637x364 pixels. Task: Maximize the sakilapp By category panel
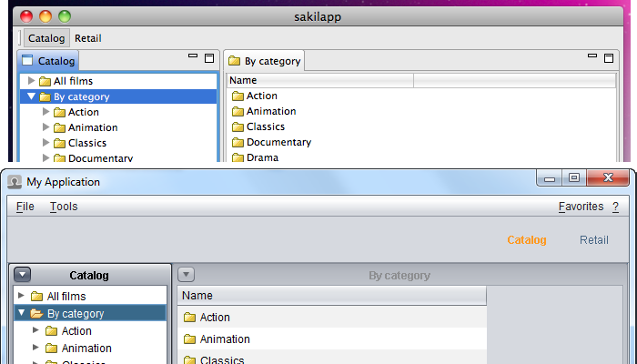[609, 58]
